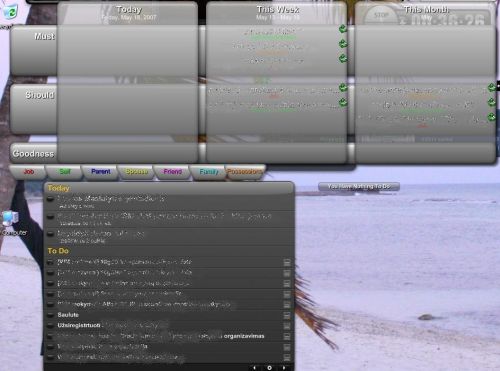Click the STOP button behind This Month panel

381,15
